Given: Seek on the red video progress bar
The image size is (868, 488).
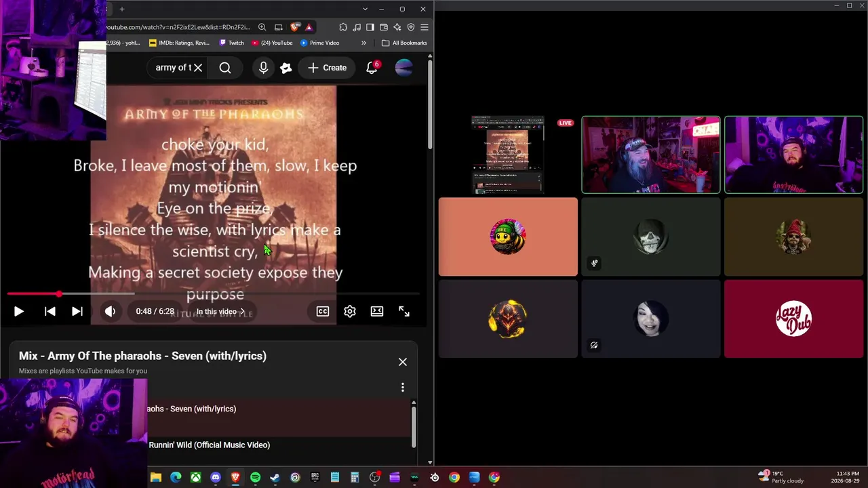Looking at the screenshot, I should [x=213, y=294].
